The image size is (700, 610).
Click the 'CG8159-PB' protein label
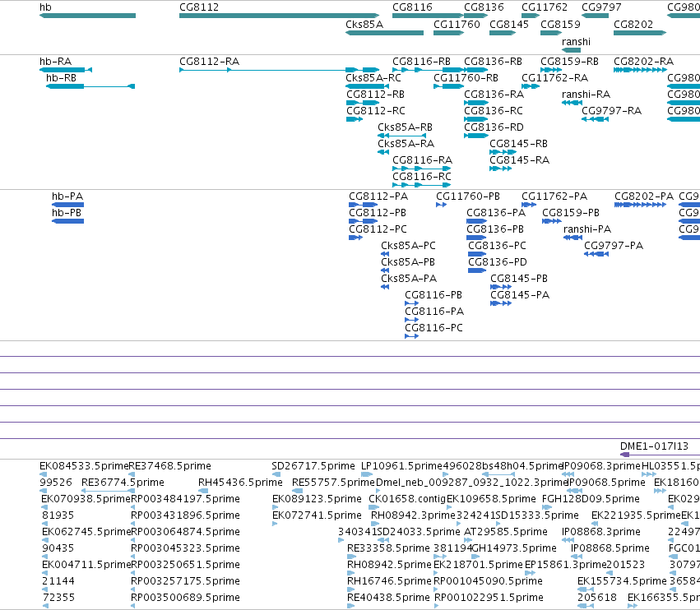[571, 213]
